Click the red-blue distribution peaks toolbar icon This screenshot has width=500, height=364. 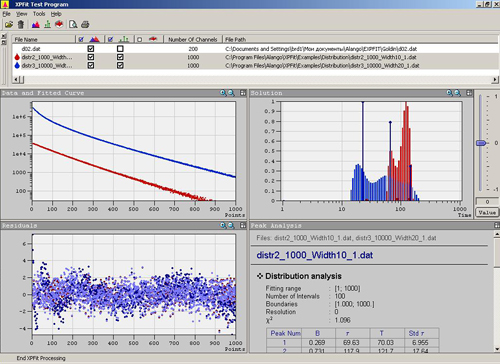point(36,24)
